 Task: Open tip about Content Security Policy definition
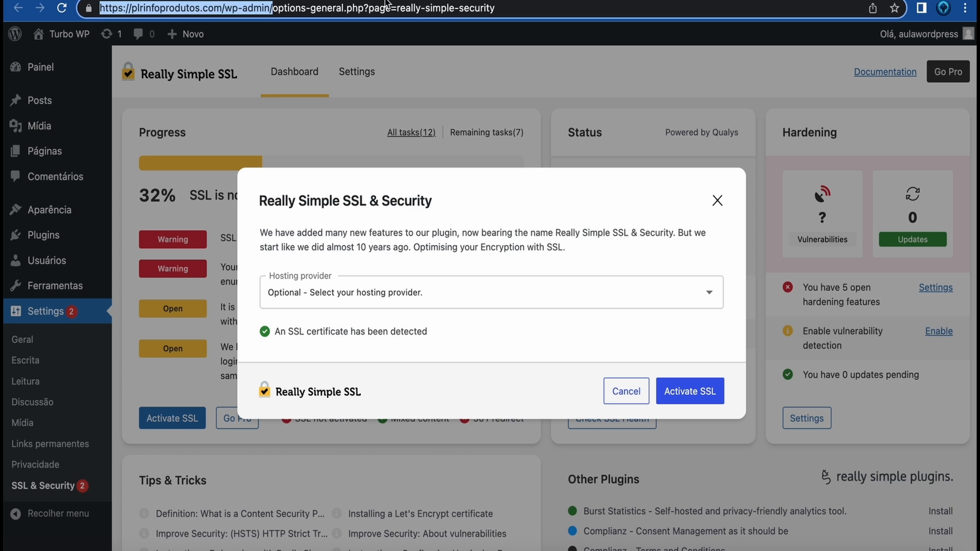tap(240, 514)
